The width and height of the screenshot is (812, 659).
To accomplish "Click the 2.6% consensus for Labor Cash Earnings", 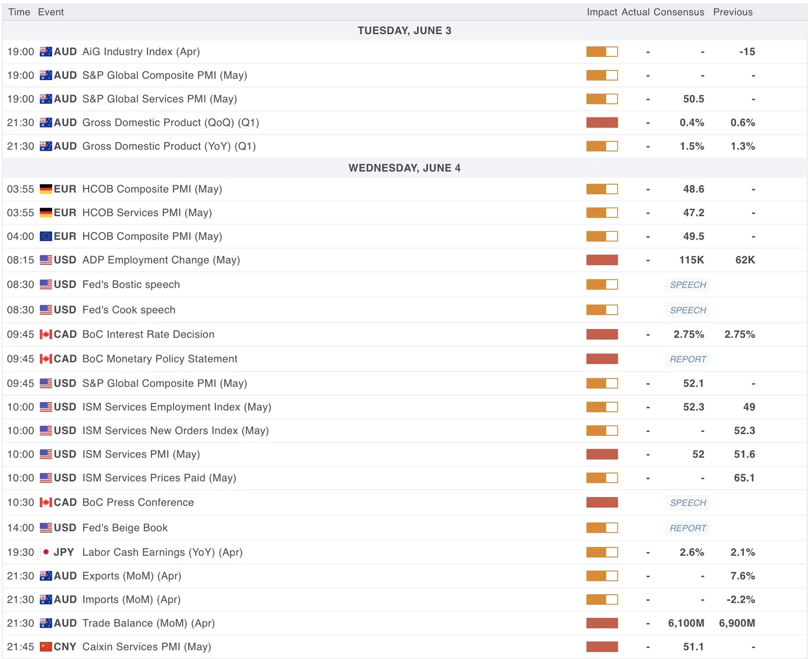I will (x=692, y=552).
